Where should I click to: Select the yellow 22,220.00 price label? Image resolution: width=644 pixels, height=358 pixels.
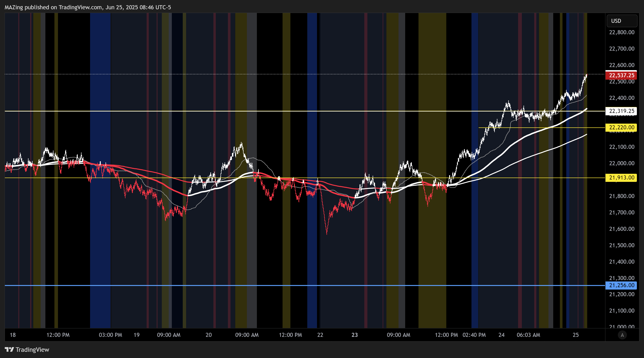(x=621, y=127)
